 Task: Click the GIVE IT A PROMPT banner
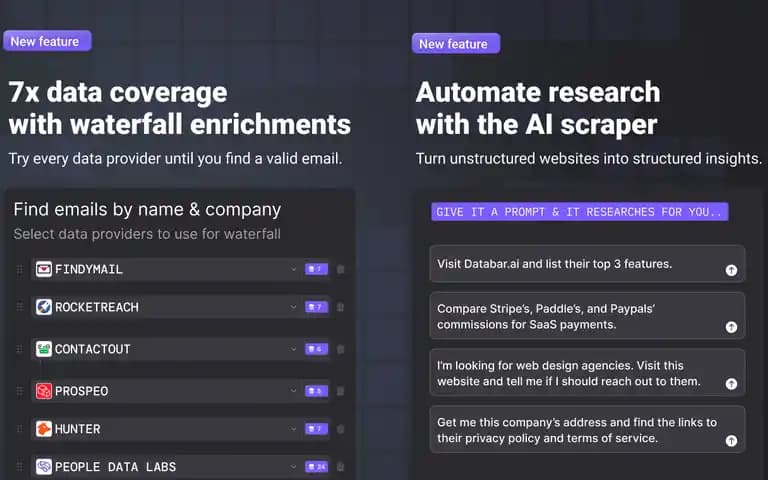click(579, 212)
